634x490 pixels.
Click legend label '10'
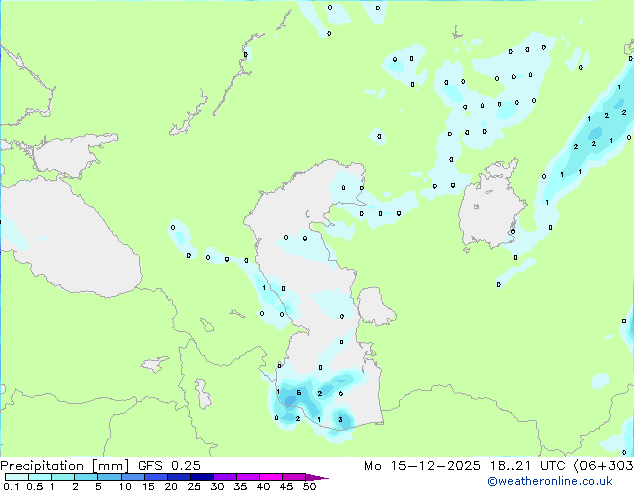click(x=125, y=486)
